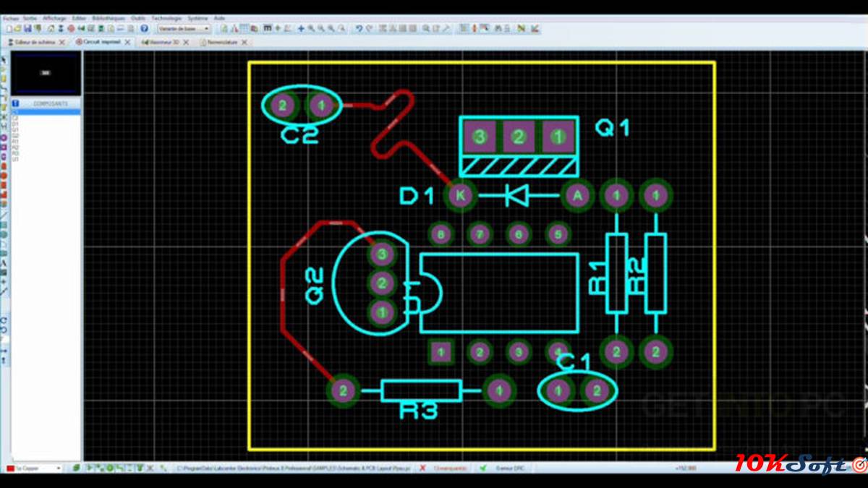Viewport: 868px width, 488px height.
Task: Open the blue Help question mark icon
Action: (144, 28)
